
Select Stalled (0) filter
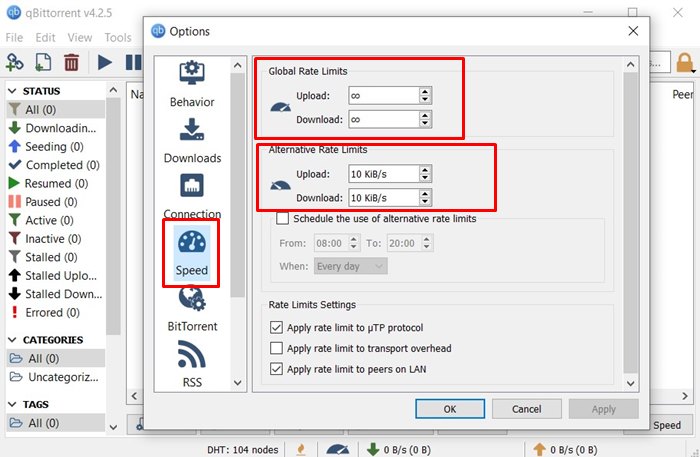tap(56, 257)
